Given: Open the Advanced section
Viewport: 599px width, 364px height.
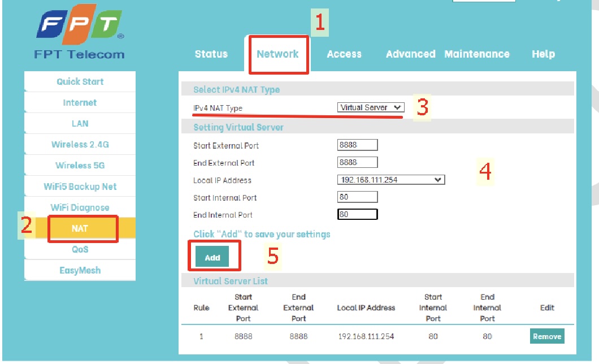Looking at the screenshot, I should coord(411,54).
